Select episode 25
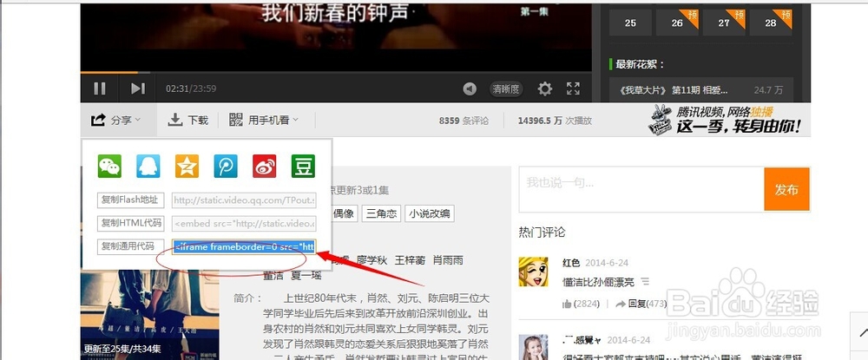 (630, 23)
